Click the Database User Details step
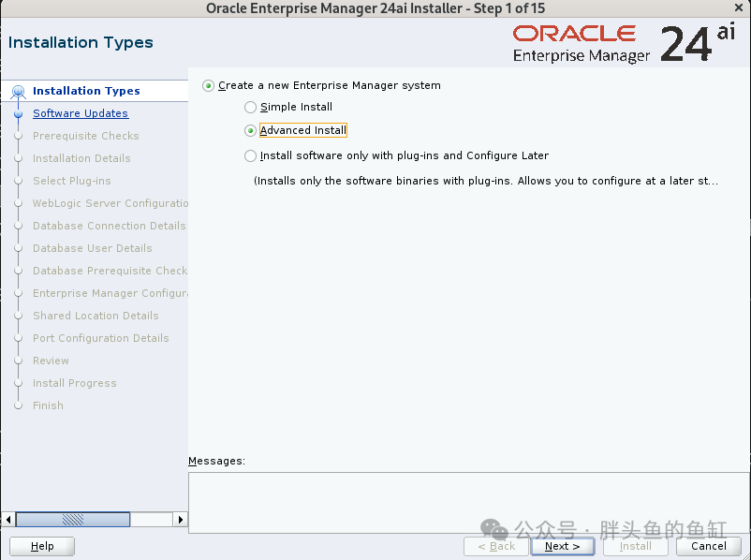 93,248
